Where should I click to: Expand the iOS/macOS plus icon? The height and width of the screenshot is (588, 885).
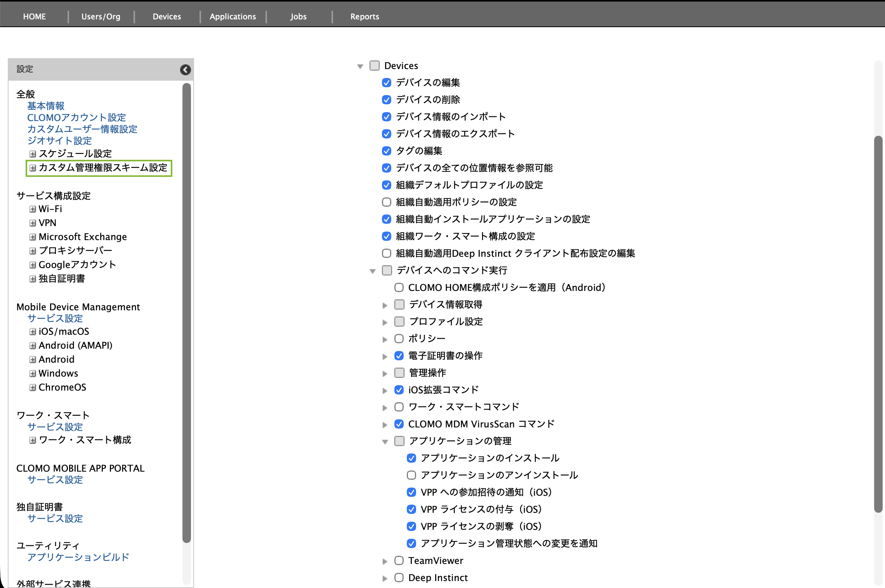33,332
